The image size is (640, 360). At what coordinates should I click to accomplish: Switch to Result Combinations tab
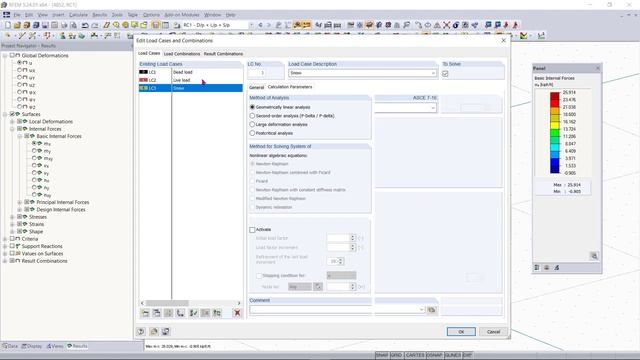coord(223,54)
